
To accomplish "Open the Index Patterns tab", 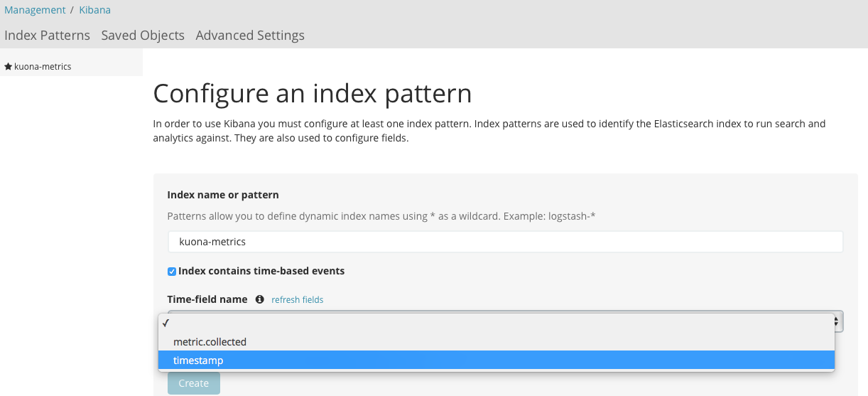I will [x=47, y=35].
